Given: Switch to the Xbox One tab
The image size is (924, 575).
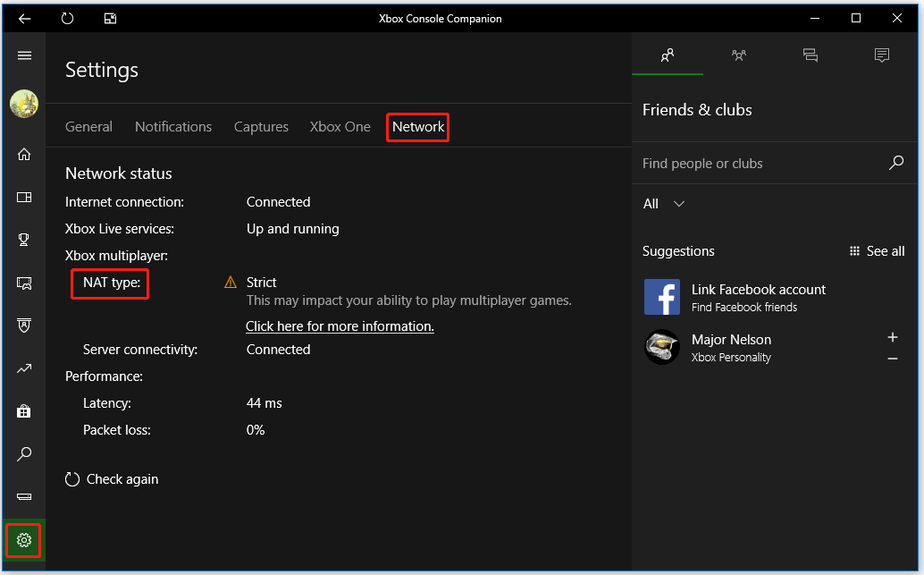Looking at the screenshot, I should point(340,127).
